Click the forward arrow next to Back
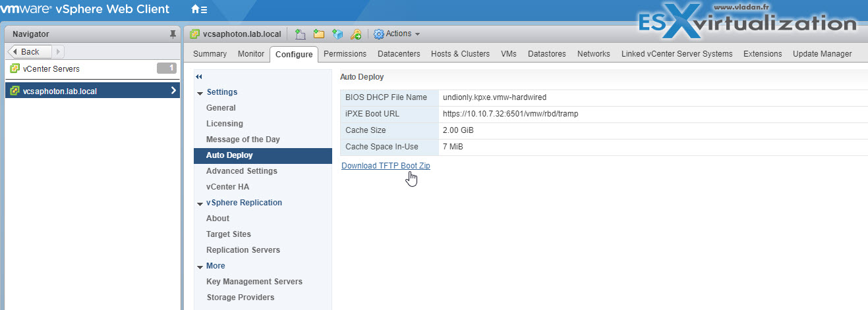The width and height of the screenshot is (868, 310). click(57, 51)
